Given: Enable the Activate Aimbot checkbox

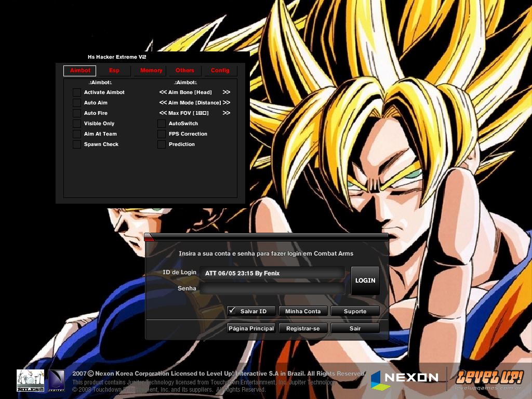Looking at the screenshot, I should (x=77, y=92).
